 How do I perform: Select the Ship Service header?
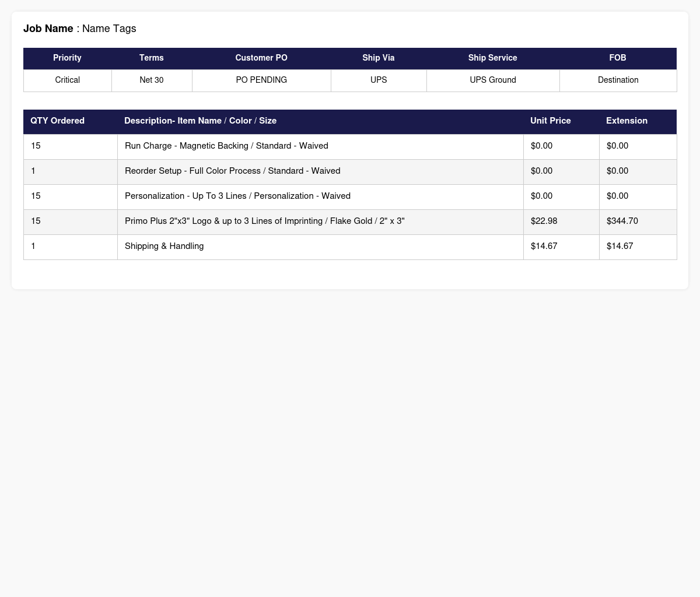coord(493,58)
